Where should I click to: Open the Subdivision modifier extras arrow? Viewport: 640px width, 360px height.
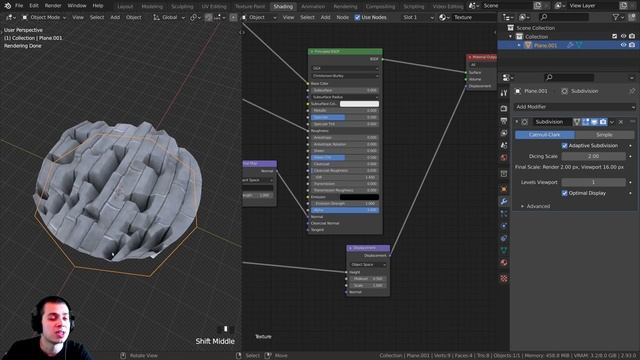click(x=612, y=122)
